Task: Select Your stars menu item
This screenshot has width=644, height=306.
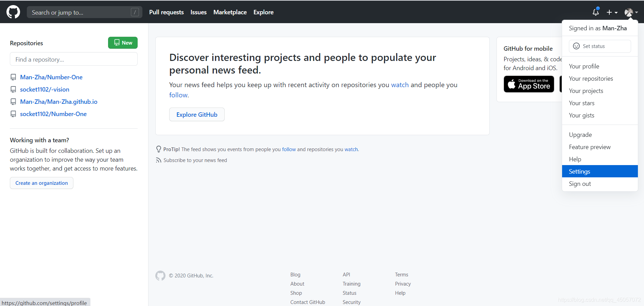Action: [600, 103]
